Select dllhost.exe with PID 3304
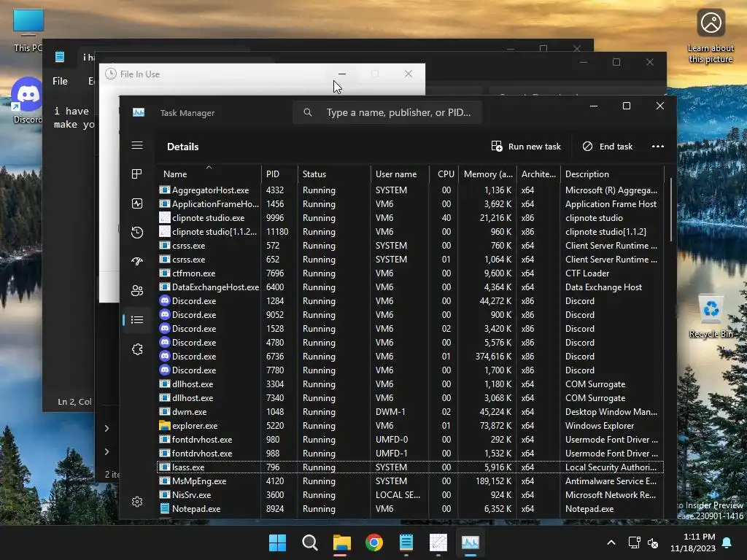The width and height of the screenshot is (747, 560). [410, 384]
